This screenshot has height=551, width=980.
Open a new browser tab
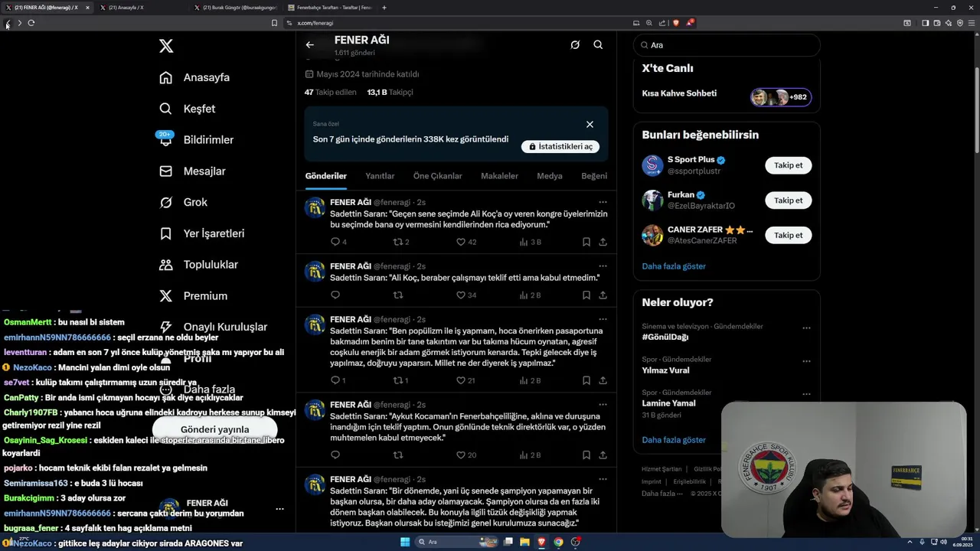pyautogui.click(x=384, y=8)
